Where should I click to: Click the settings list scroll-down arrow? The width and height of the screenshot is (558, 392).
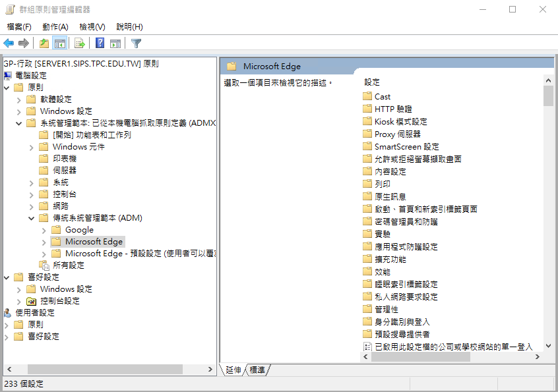pos(548,346)
